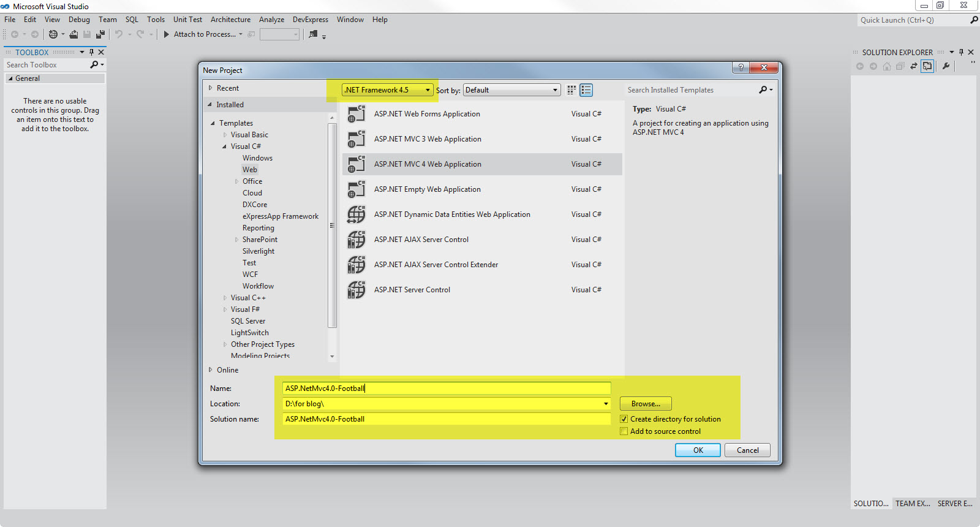Click the dialog help question mark button
This screenshot has height=527, width=980.
(x=741, y=67)
